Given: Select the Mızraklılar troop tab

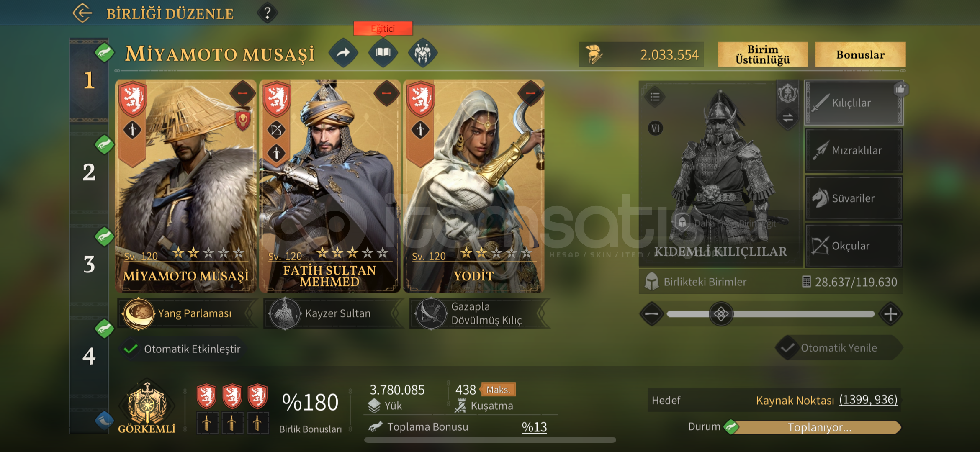Looking at the screenshot, I should 854,151.
